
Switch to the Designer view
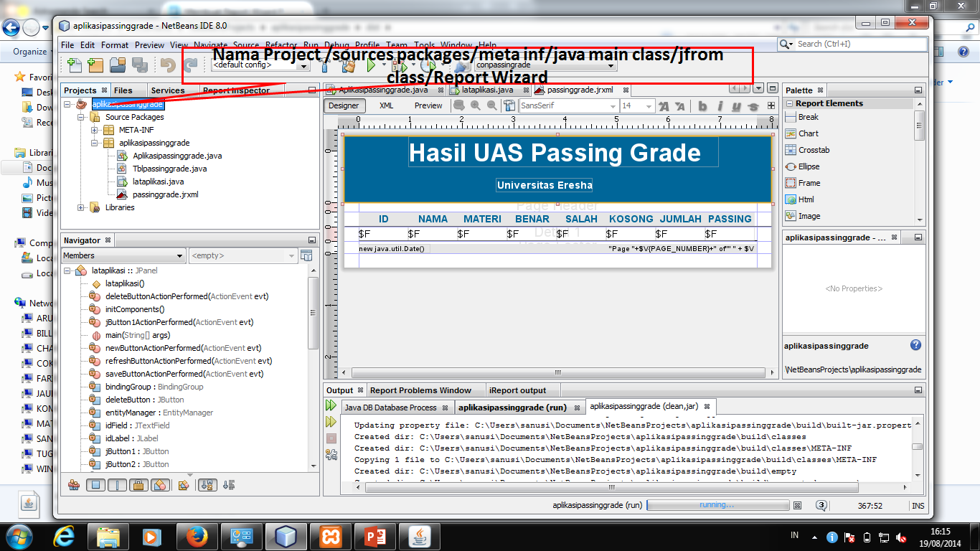[x=344, y=105]
